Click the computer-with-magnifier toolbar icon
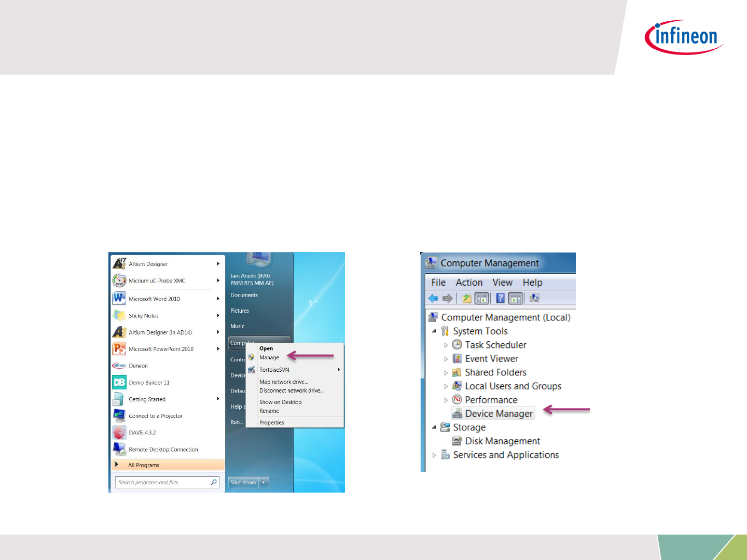 tap(534, 298)
